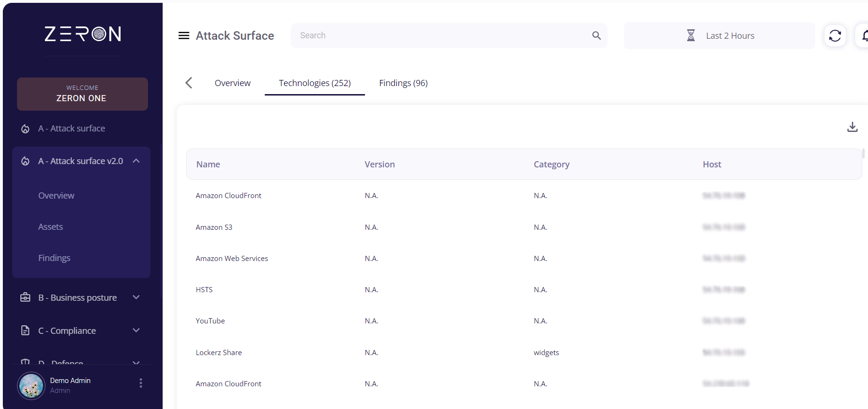868x409 pixels.
Task: Click the widgets category cell
Action: click(x=547, y=352)
